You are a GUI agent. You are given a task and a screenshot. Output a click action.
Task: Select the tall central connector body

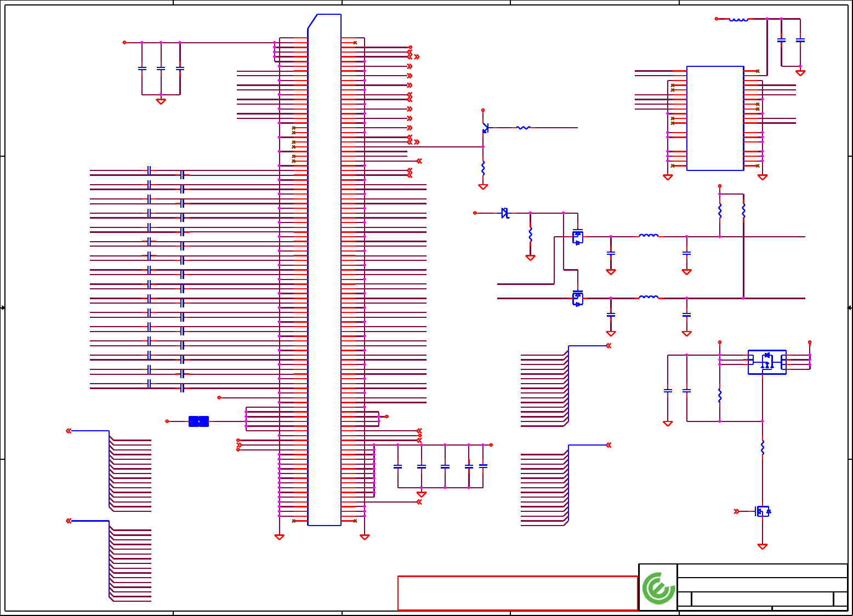pyautogui.click(x=324, y=270)
